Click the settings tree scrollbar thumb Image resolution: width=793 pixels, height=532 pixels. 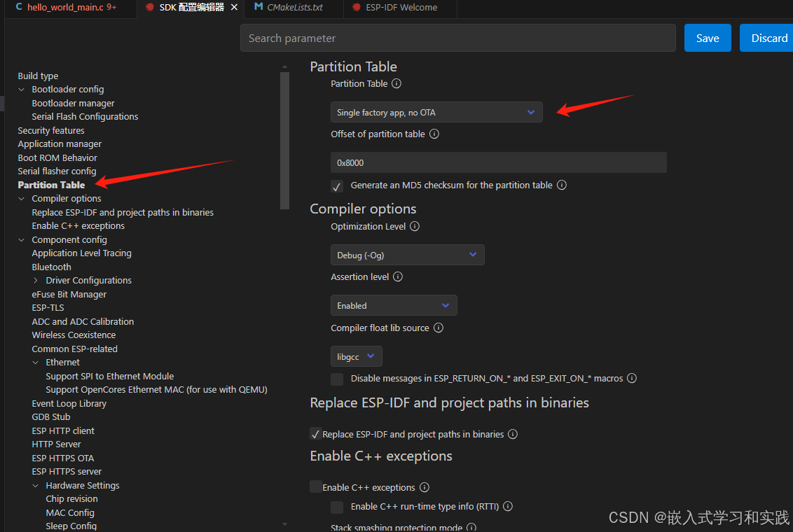284,141
